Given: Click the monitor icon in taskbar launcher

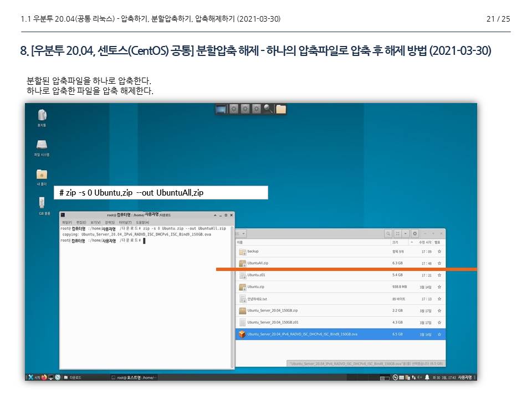Looking at the screenshot, I should pyautogui.click(x=51, y=377).
